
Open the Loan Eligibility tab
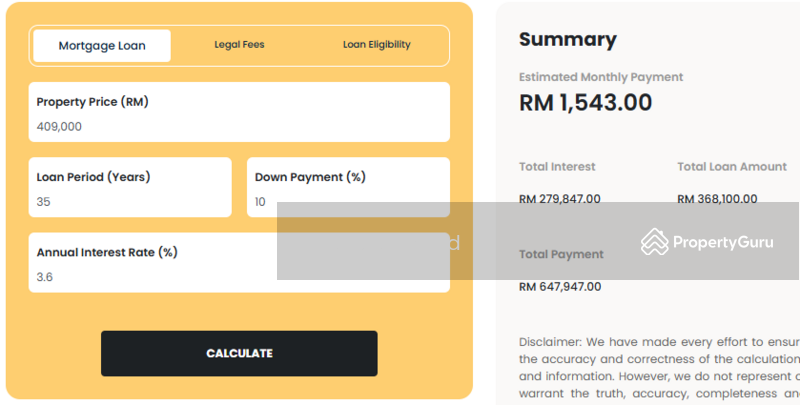[377, 45]
